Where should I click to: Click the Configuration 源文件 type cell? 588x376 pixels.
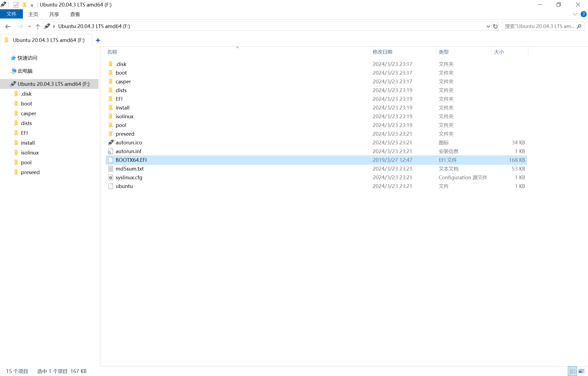point(463,177)
